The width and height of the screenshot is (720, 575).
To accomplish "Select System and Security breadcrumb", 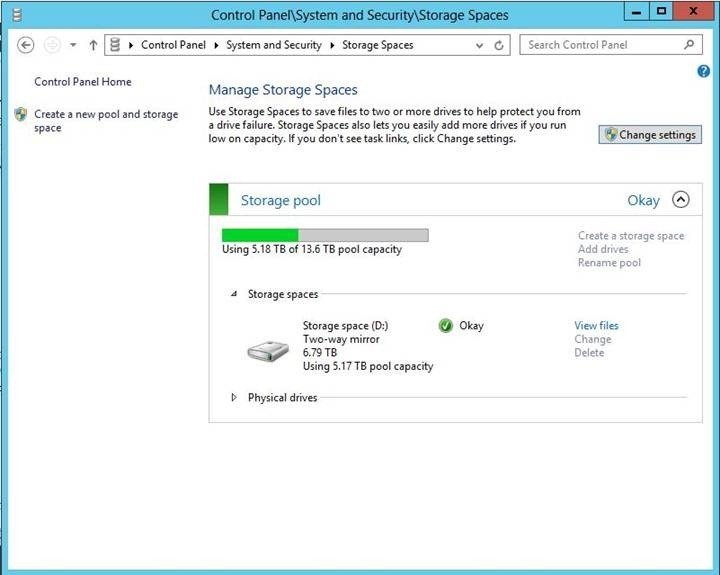I will [274, 45].
